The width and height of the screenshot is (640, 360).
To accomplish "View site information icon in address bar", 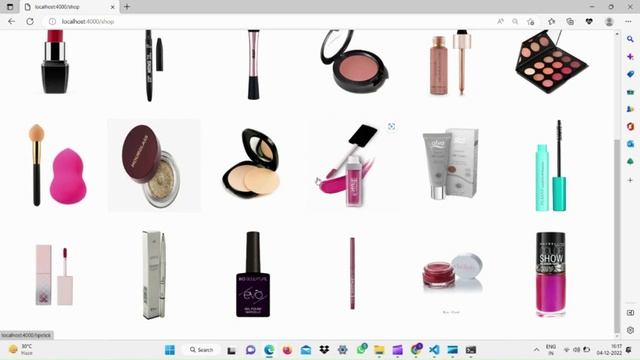I will click(52, 21).
